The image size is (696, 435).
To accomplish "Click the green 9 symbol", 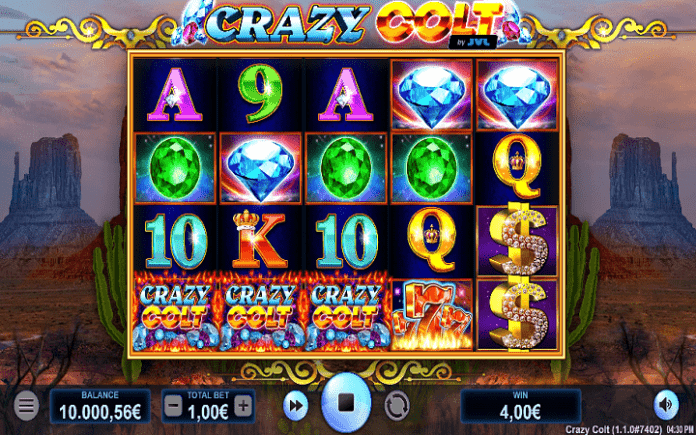I will (x=260, y=95).
